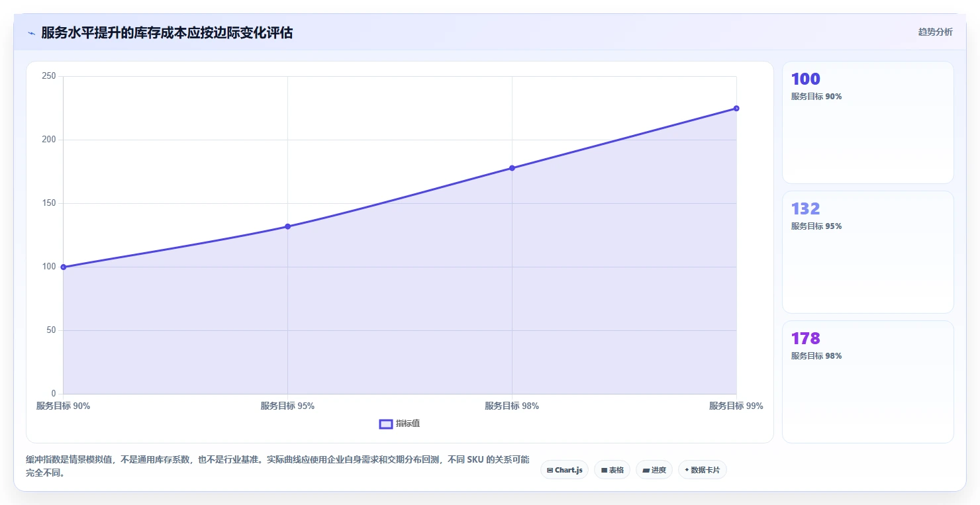Click the 指标值 legend label
Viewport: 980px width, 505px height.
(408, 424)
